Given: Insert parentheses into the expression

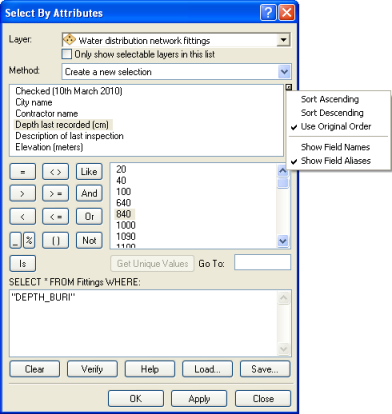Looking at the screenshot, I should tap(55, 240).
